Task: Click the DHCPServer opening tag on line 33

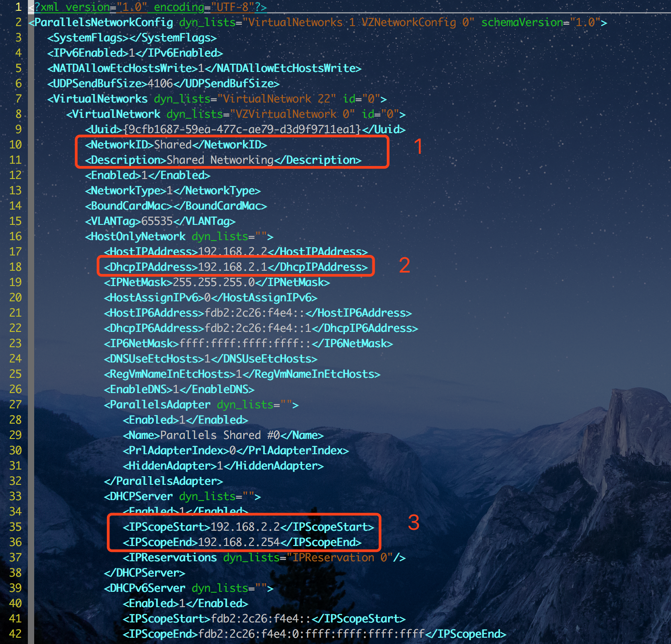Action: [183, 496]
